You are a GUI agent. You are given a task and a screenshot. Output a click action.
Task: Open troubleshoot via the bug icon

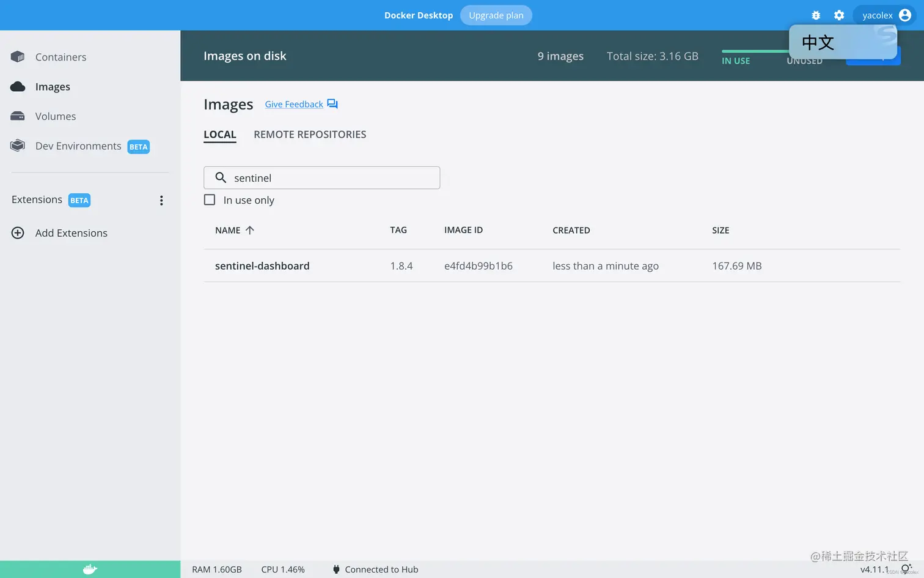coord(816,15)
